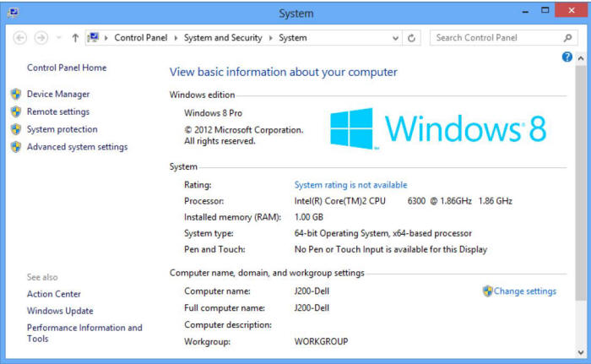Click the WORKGROUP value

coord(321,342)
